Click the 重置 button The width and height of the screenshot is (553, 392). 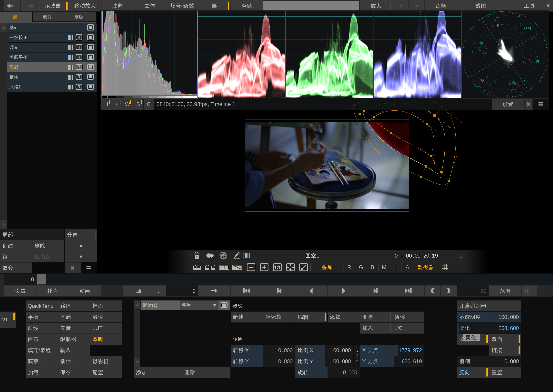click(x=505, y=372)
